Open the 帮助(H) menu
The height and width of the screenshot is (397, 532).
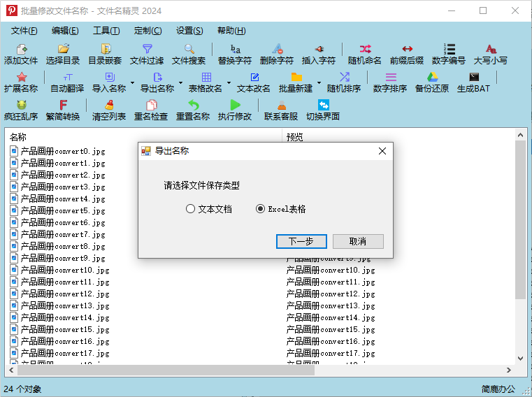click(231, 31)
